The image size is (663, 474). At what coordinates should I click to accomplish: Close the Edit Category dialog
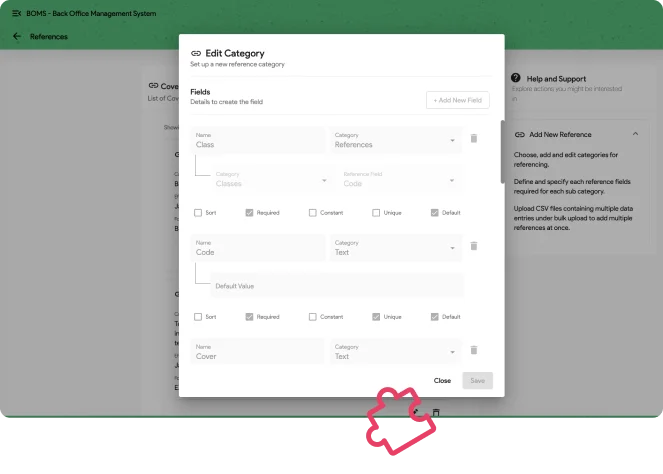coord(442,381)
